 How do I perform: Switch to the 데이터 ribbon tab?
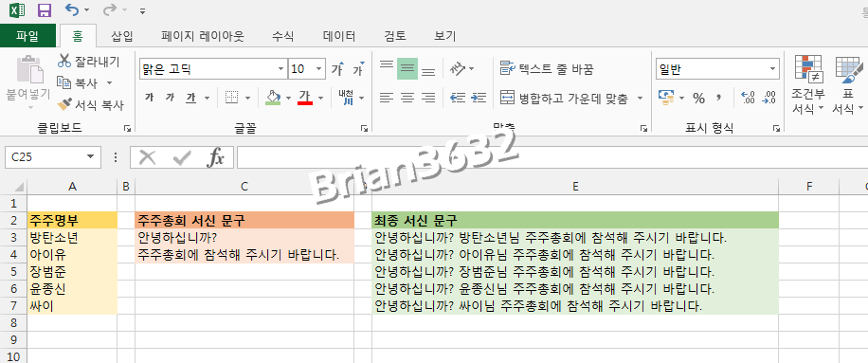[339, 37]
